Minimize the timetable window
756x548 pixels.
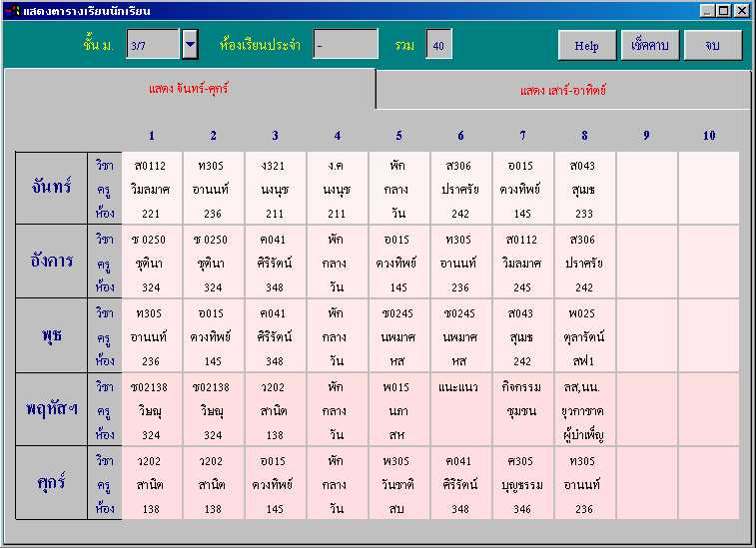707,11
